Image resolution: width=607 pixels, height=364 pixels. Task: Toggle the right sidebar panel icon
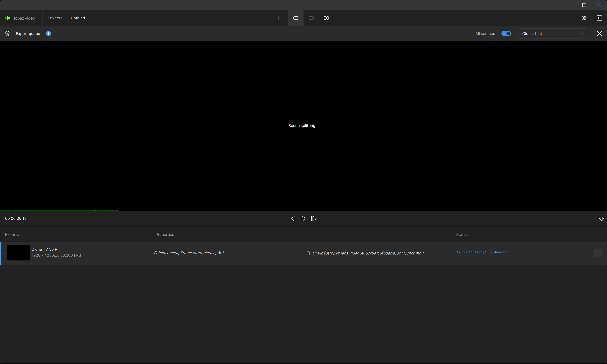click(x=599, y=18)
